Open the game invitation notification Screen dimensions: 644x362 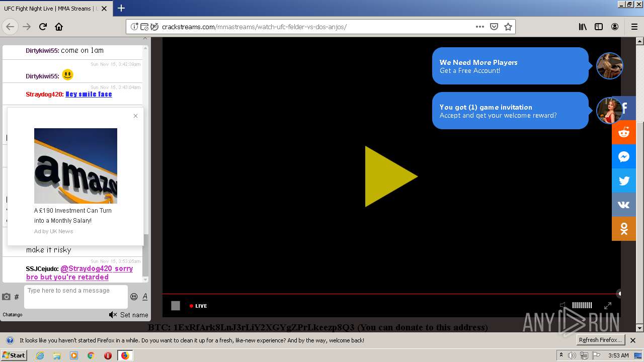click(510, 111)
